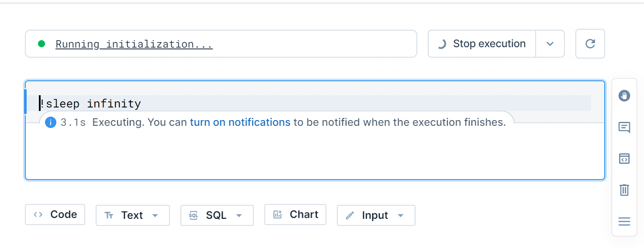Click the turn on notifications link
The height and width of the screenshot is (249, 644).
click(x=240, y=122)
